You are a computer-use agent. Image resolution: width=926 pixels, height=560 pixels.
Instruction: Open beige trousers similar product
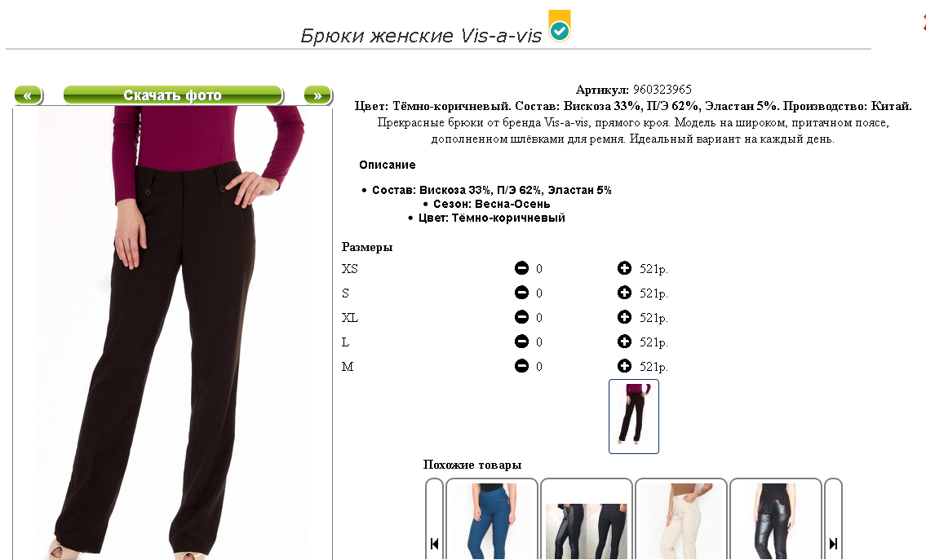681,519
